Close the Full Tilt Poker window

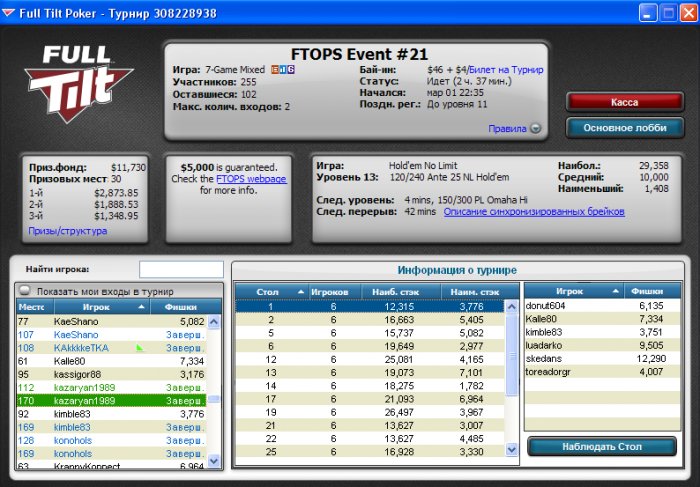[x=688, y=13]
